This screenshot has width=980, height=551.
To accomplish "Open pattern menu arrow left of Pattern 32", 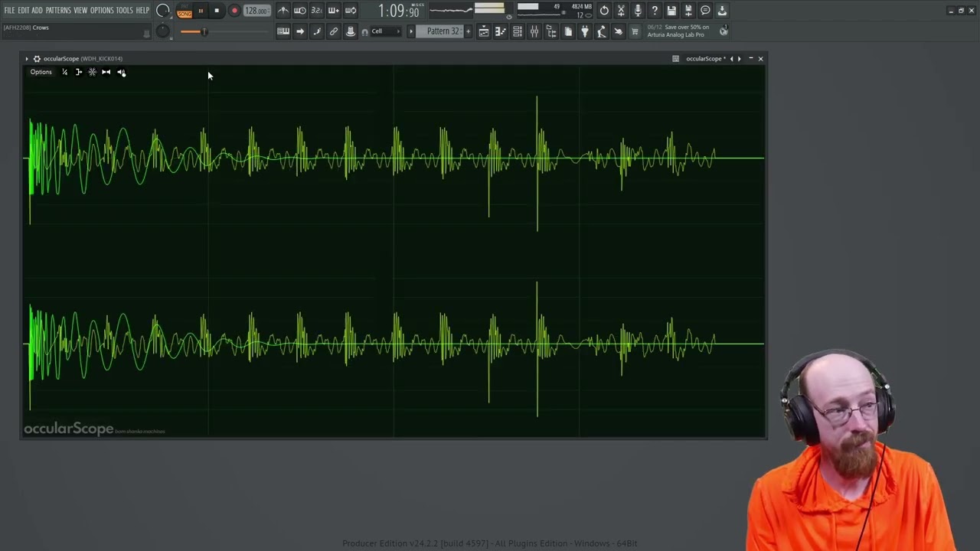I will 411,31.
